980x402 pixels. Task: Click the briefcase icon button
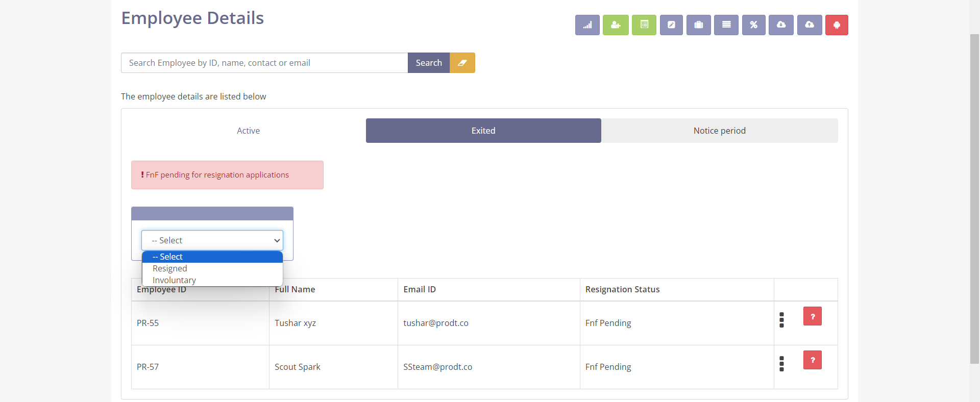(699, 25)
